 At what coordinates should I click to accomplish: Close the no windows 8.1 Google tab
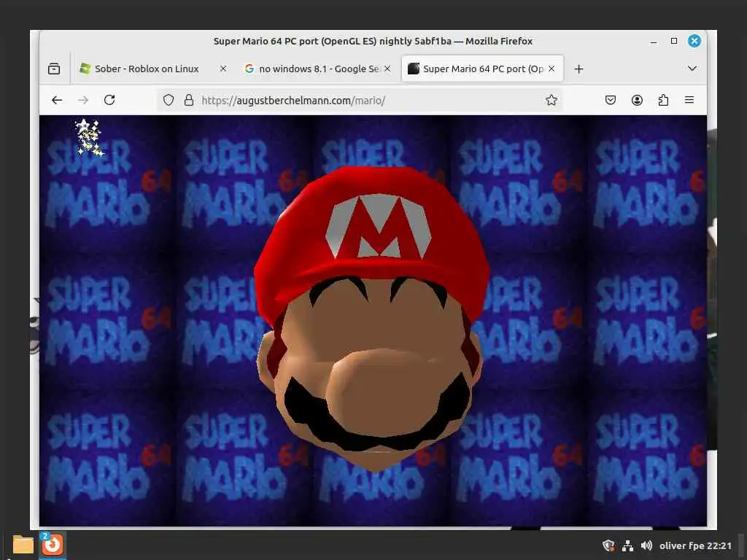pyautogui.click(x=387, y=69)
